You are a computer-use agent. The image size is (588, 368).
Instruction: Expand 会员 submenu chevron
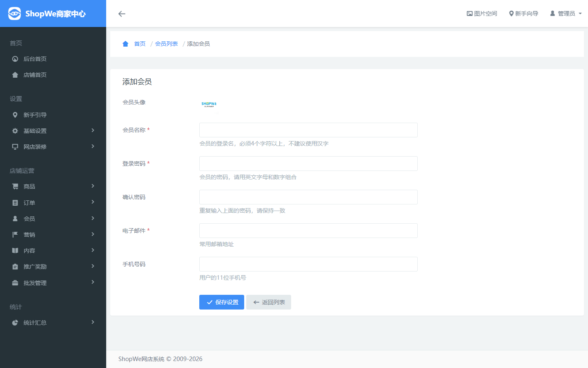[x=93, y=218]
